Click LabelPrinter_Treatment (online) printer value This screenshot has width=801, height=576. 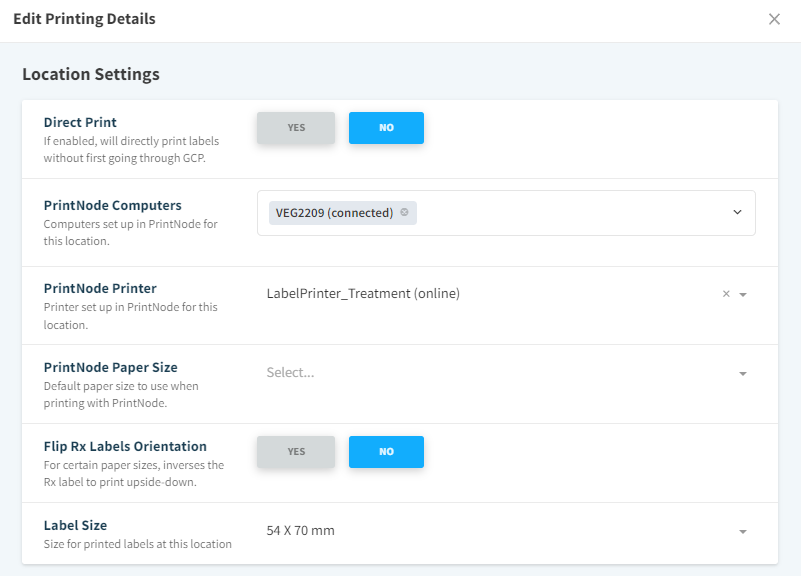coord(363,294)
